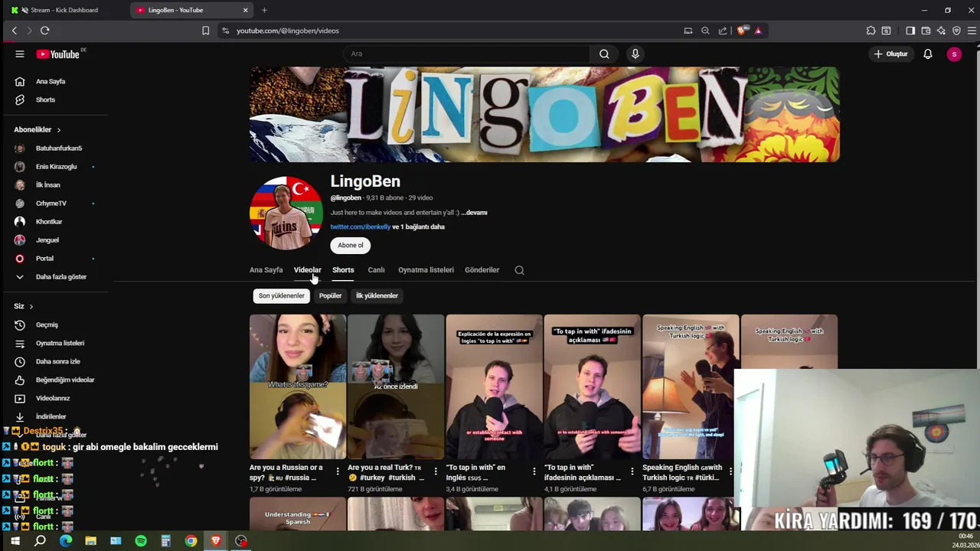Image resolution: width=980 pixels, height=551 pixels.
Task: Search within channel magnifier icon
Action: click(x=519, y=270)
